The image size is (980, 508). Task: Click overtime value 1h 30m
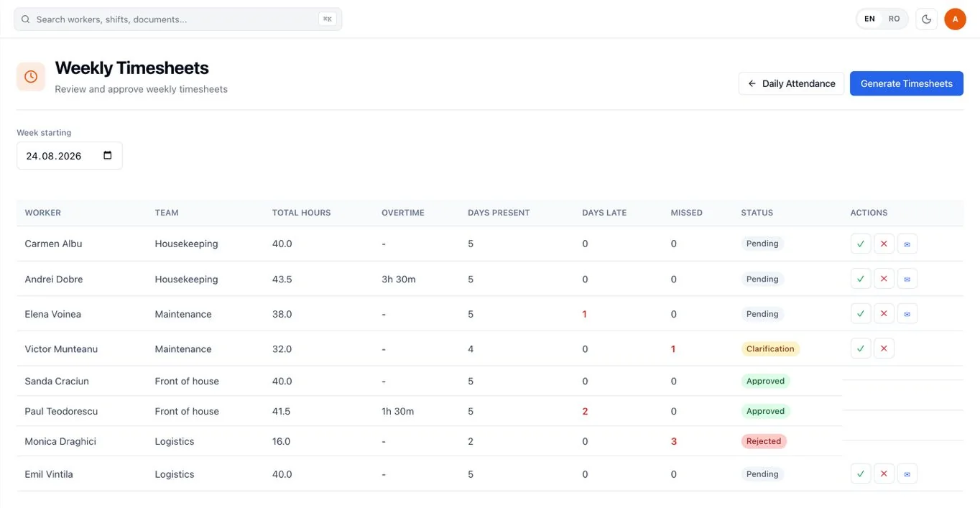click(x=398, y=411)
